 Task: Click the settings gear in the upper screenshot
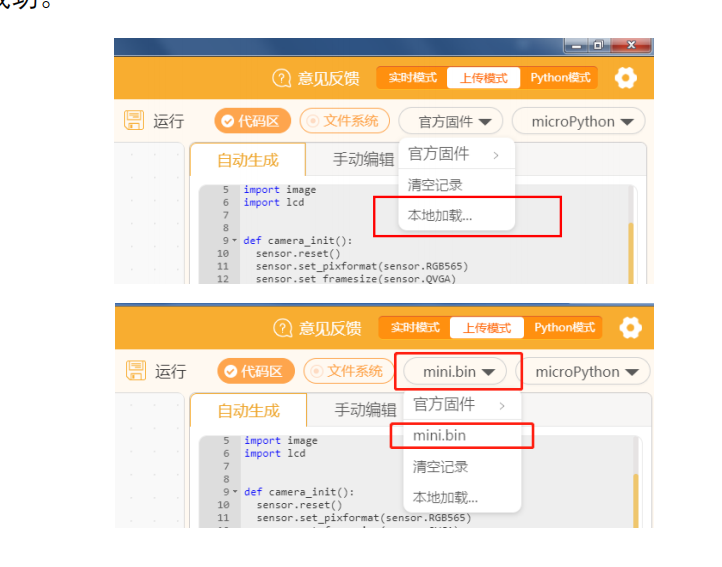pos(626,78)
